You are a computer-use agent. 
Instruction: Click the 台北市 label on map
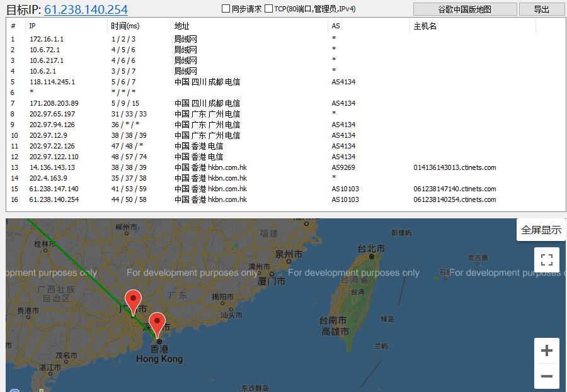(371, 248)
